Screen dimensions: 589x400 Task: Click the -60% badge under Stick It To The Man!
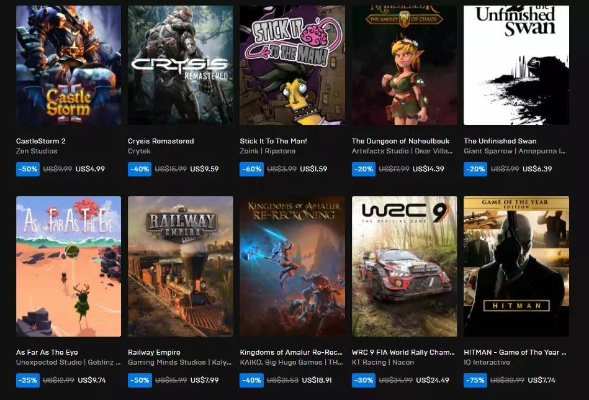[x=252, y=169]
